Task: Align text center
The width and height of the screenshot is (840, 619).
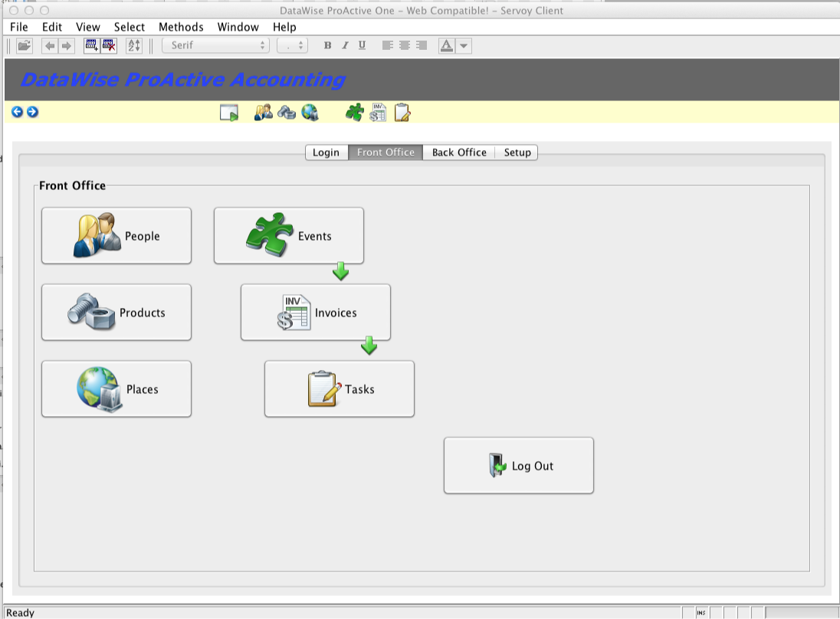Action: click(x=405, y=45)
